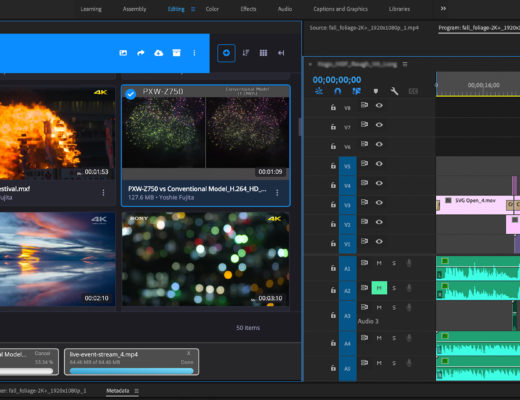Click the collapse panel arrow icon
The height and width of the screenshot is (400, 520).
click(281, 53)
